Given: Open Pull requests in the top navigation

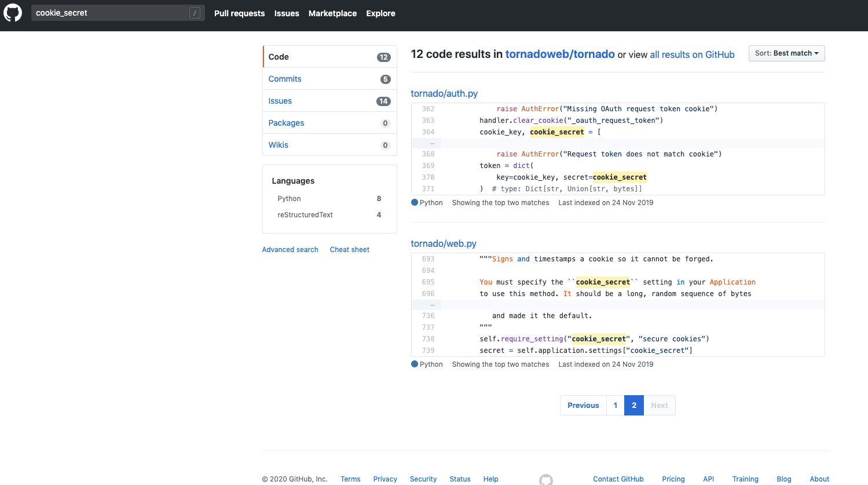Looking at the screenshot, I should pyautogui.click(x=240, y=13).
